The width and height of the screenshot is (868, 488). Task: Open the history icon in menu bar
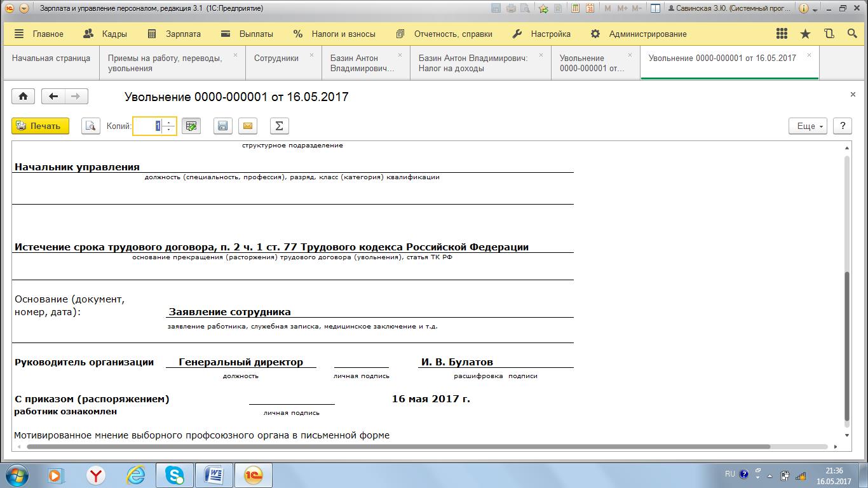point(829,34)
